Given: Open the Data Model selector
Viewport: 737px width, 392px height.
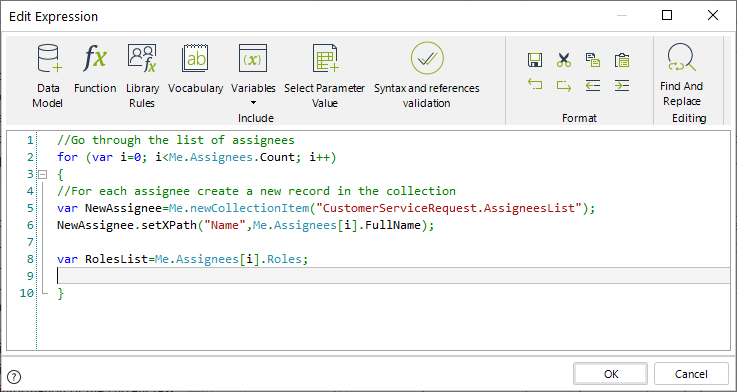Looking at the screenshot, I should pyautogui.click(x=47, y=76).
